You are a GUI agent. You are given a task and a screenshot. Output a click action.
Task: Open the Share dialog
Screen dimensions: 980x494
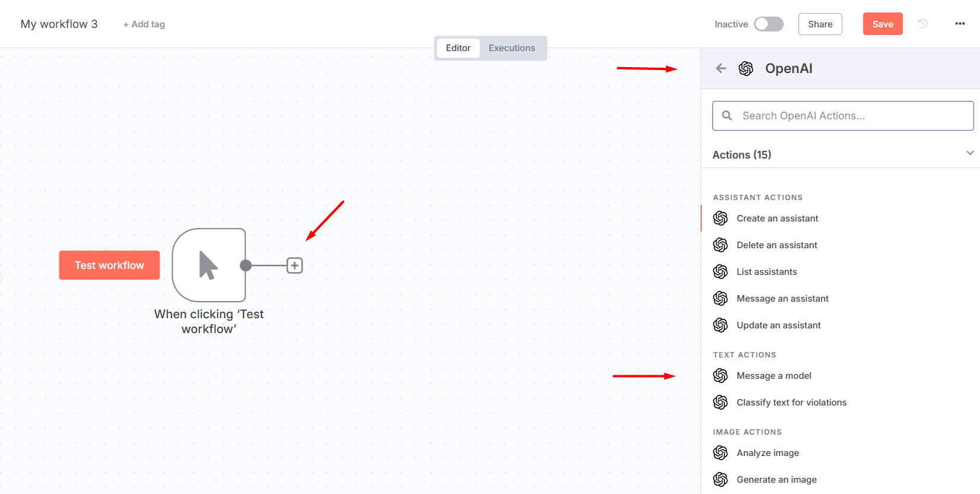pyautogui.click(x=820, y=24)
